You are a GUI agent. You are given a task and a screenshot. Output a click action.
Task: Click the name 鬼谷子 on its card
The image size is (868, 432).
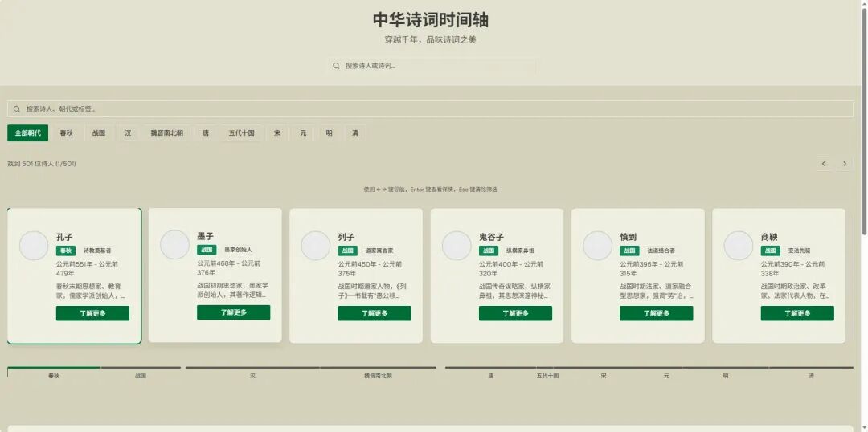(492, 237)
